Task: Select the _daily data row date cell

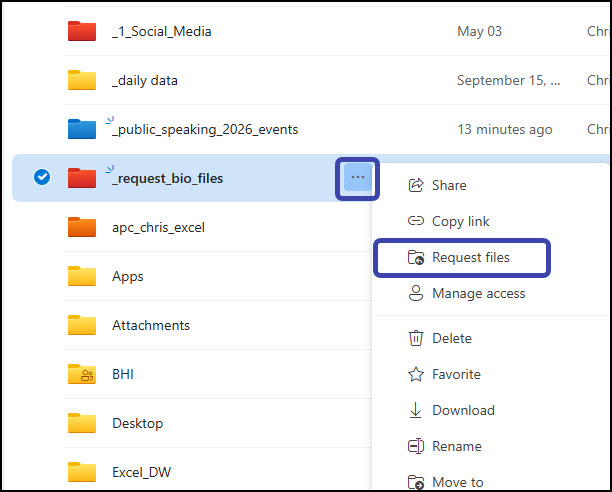Action: pos(509,80)
